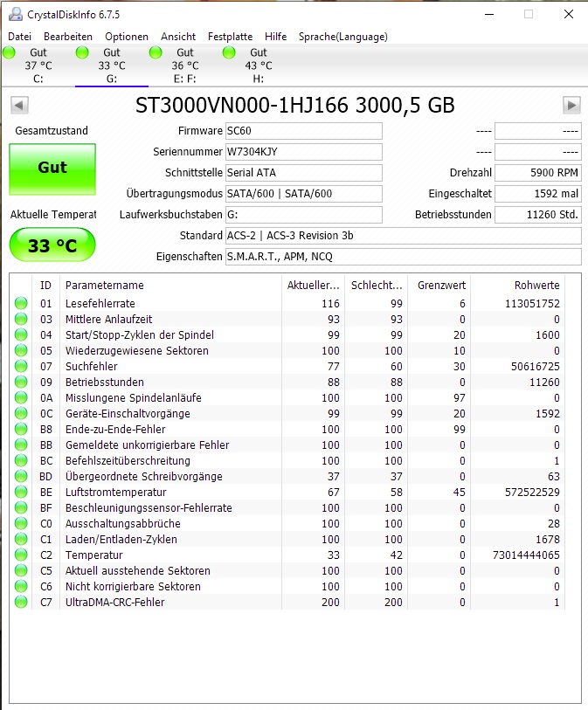Click the Laufwerksbuchstaben field G:

[x=303, y=214]
